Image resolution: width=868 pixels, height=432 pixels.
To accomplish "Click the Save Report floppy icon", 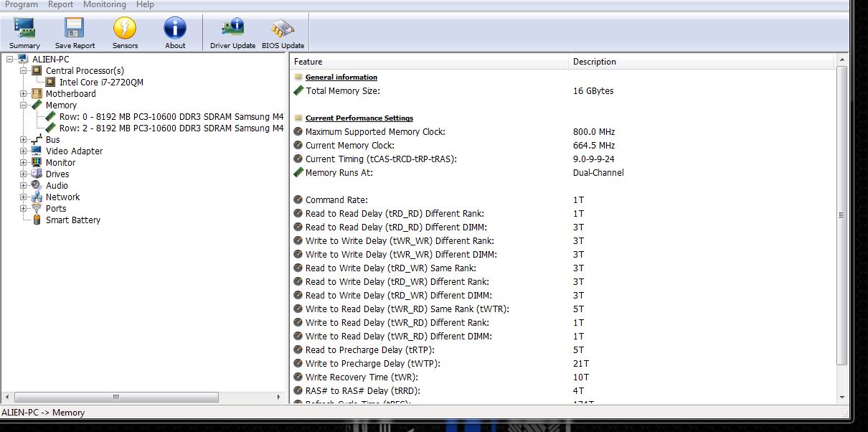I will click(x=75, y=29).
